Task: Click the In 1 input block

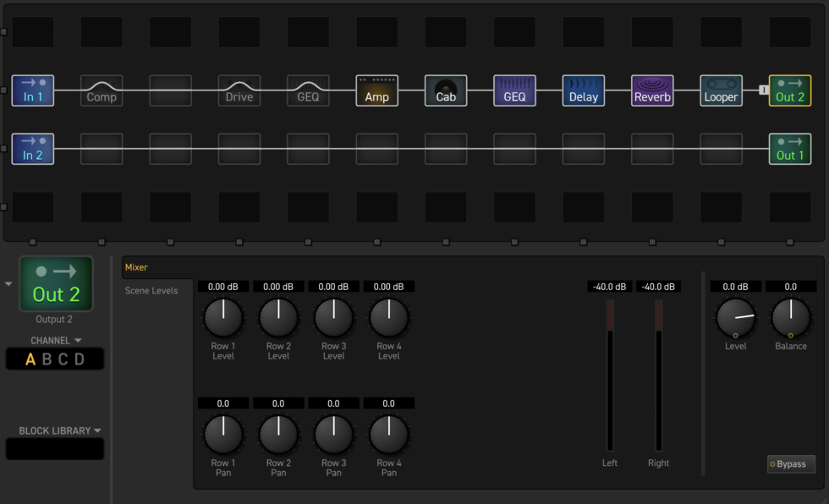Action: tap(33, 90)
